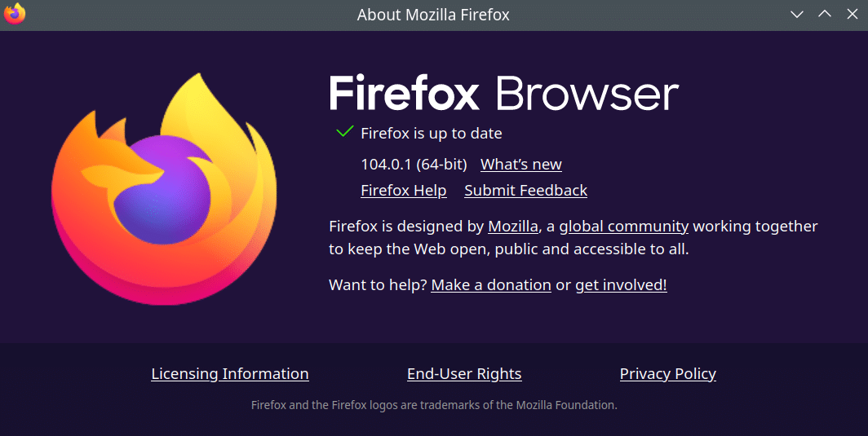Image resolution: width=868 pixels, height=436 pixels.
Task: Click the Firefox Browser wordmark heading
Action: 504,93
